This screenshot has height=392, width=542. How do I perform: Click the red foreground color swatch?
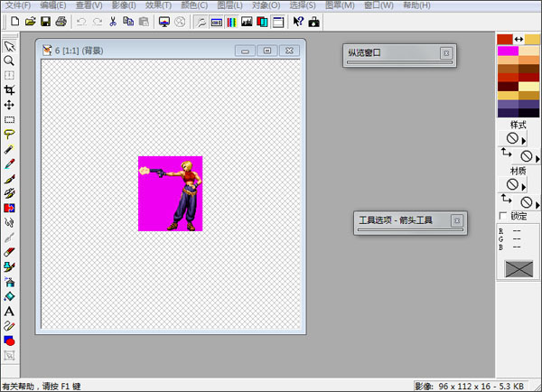coord(505,39)
